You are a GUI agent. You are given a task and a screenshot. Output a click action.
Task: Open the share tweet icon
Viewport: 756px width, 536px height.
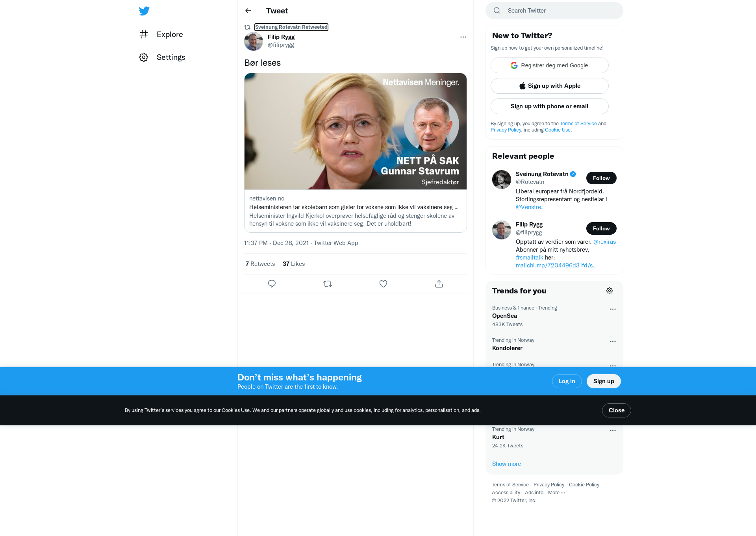click(439, 284)
